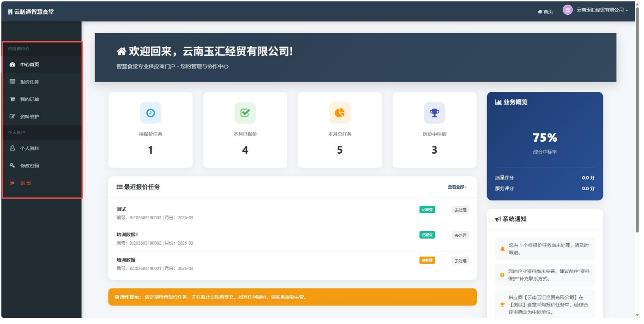Click the bell icon in first notification
644x324 pixels.
(502, 249)
